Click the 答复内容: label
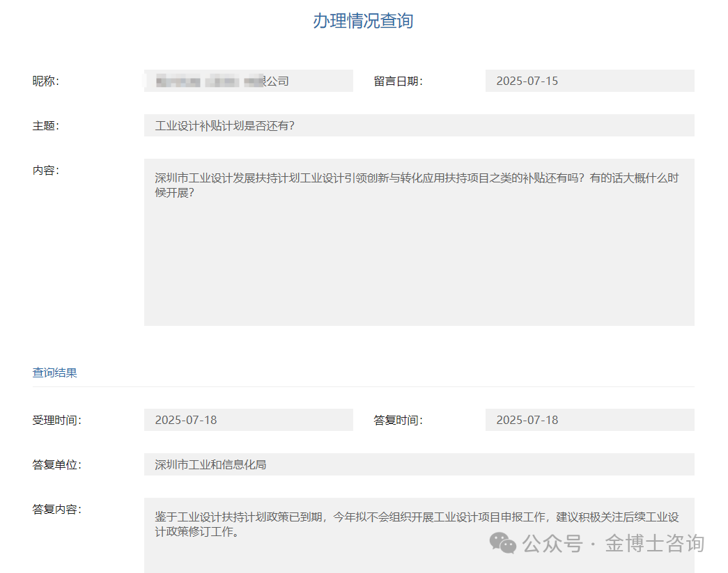This screenshot has width=728, height=573. (56, 510)
